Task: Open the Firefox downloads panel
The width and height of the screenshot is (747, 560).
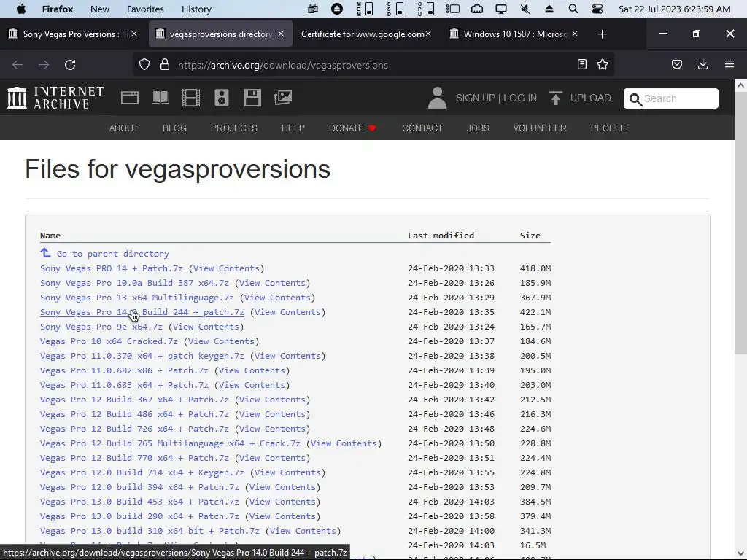Action: coord(703,64)
